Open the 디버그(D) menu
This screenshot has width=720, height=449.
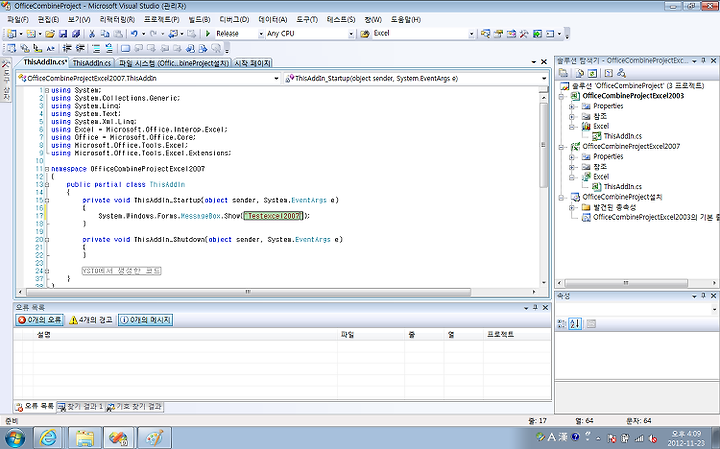pyautogui.click(x=234, y=20)
